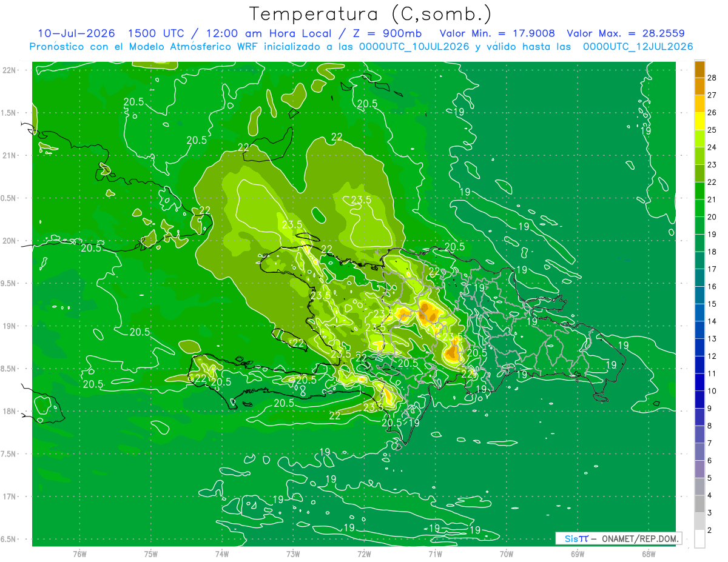Click the 'Valor Min. = 17.9008' text
Screen dimensions: 728x562
pos(497,33)
